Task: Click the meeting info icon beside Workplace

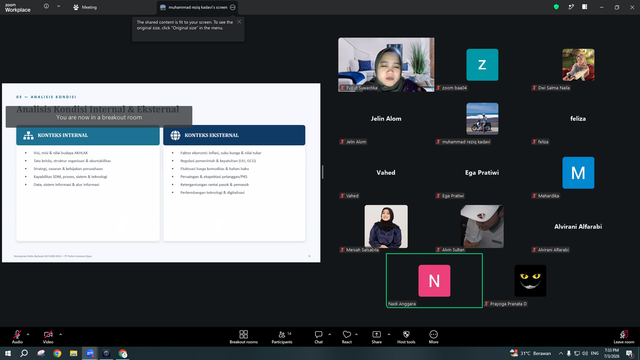Action: pyautogui.click(x=46, y=7)
